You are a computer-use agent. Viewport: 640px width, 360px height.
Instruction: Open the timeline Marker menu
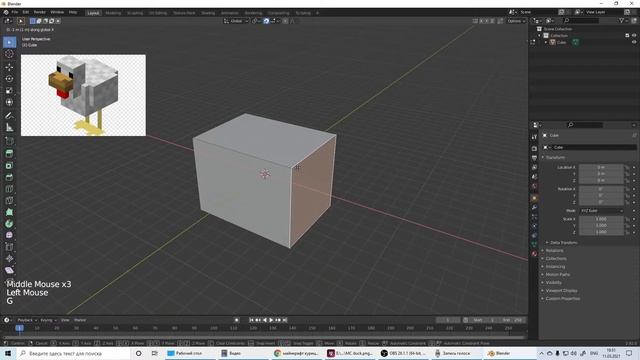(80, 320)
